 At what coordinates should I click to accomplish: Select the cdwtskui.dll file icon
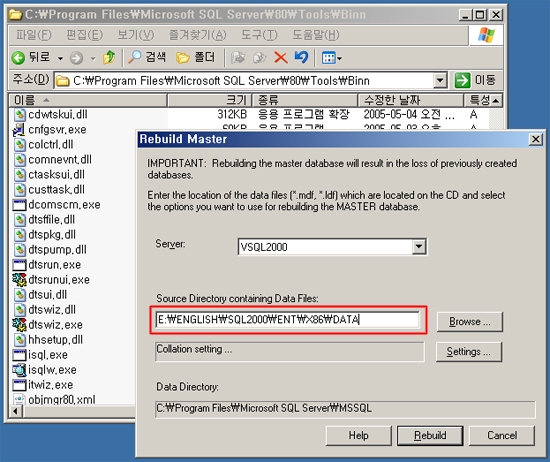coord(20,114)
